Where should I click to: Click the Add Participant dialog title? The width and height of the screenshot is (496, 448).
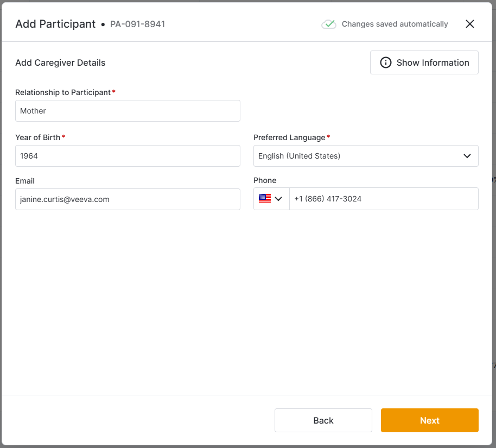tap(55, 24)
